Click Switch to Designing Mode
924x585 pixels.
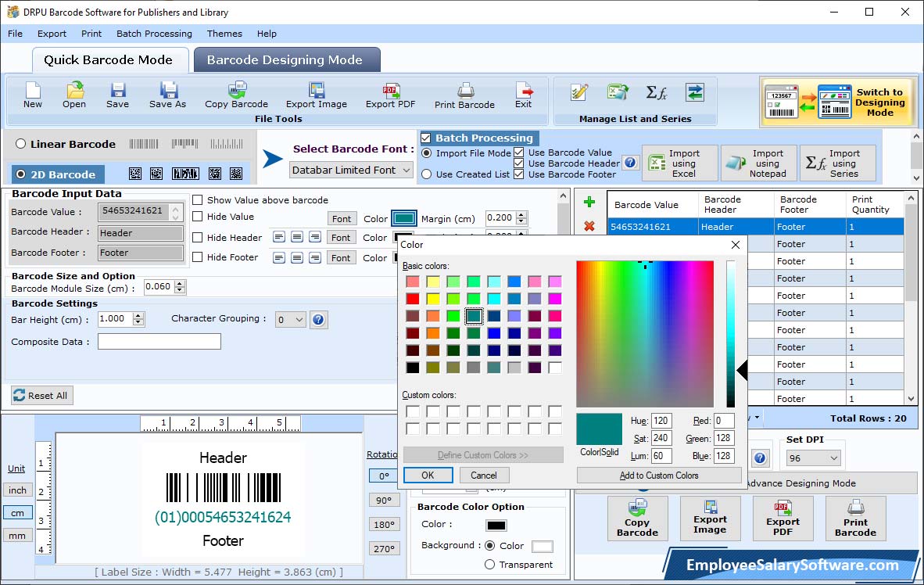[x=837, y=102]
